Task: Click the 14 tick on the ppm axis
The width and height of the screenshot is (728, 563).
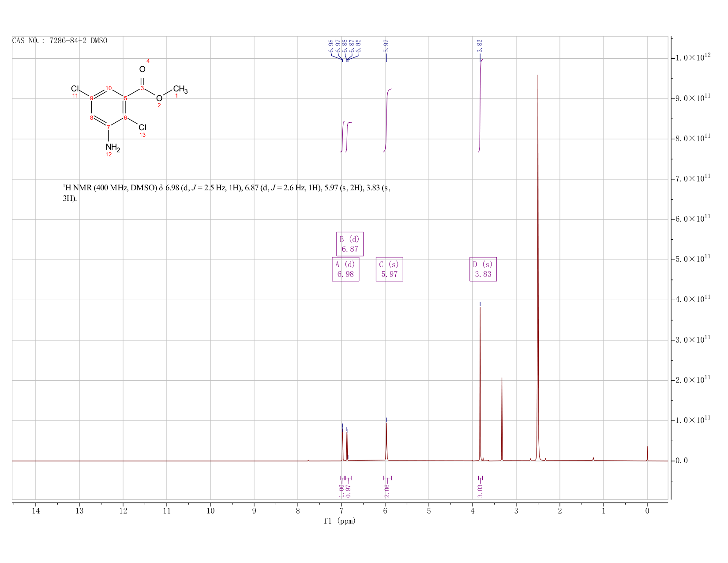Action: [36, 511]
